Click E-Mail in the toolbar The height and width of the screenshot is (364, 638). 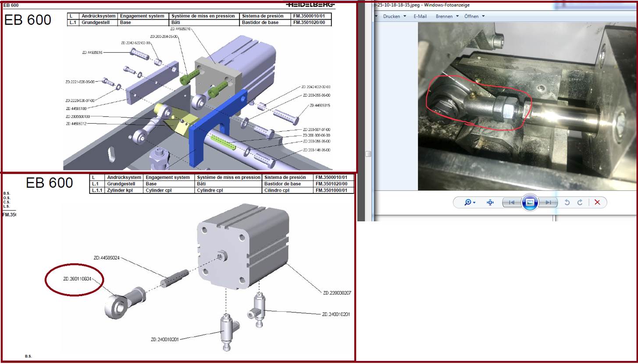420,16
